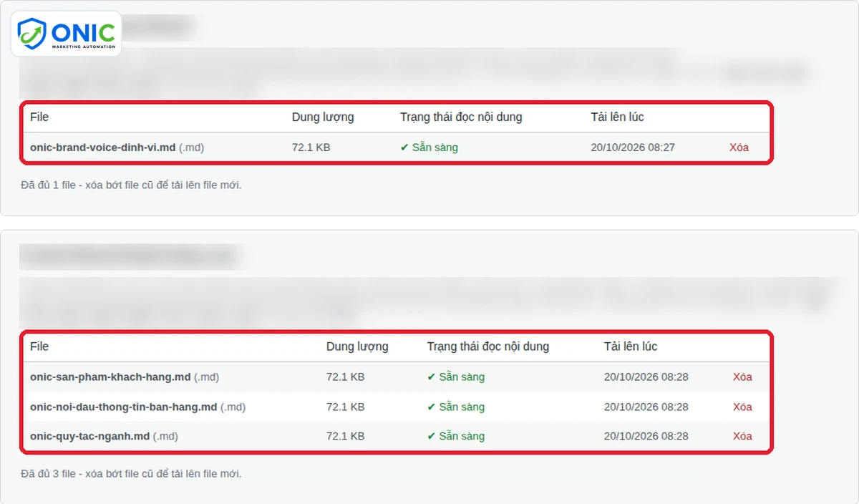Image resolution: width=859 pixels, height=504 pixels.
Task: Click upload time 20/10/2026 08:27
Action: tap(633, 147)
